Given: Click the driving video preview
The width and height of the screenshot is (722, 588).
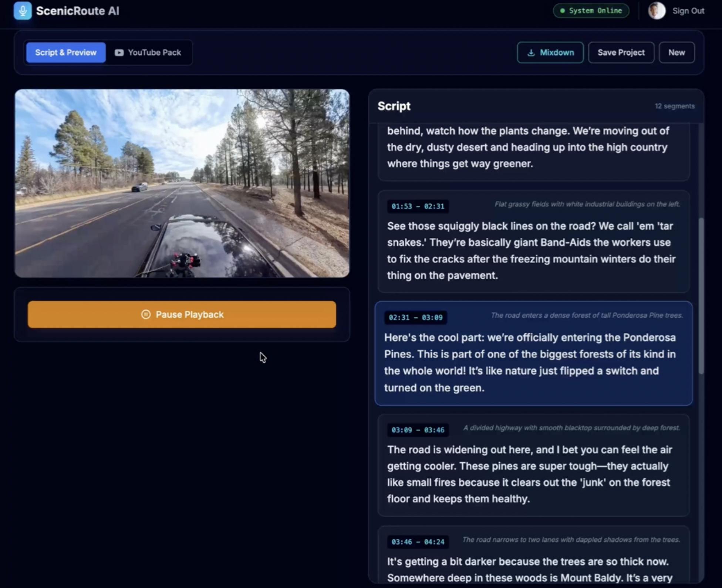Looking at the screenshot, I should [x=182, y=183].
